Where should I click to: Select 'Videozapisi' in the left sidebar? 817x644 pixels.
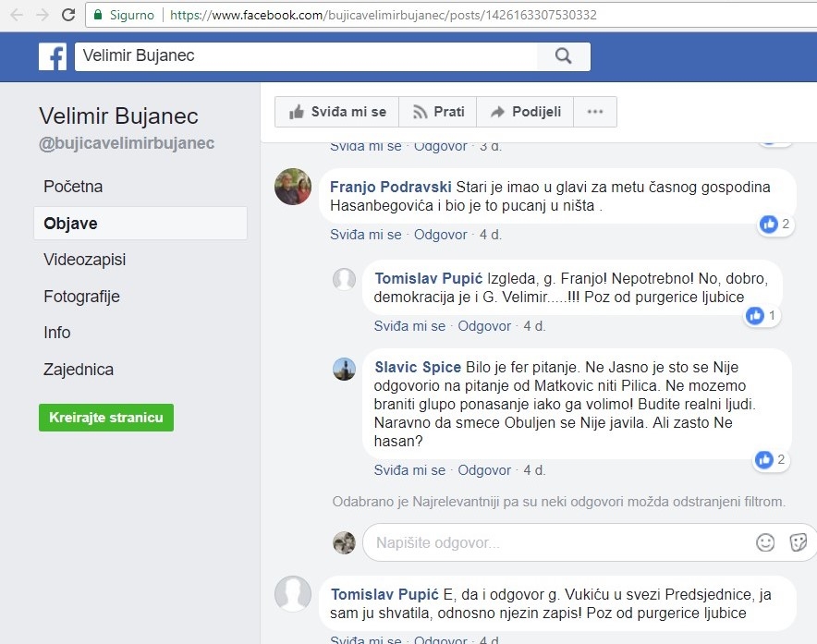[84, 260]
